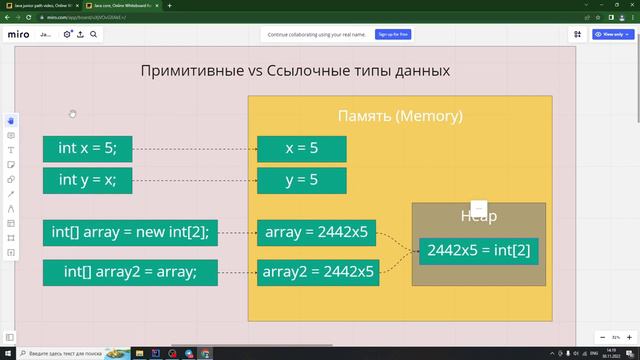
Task: Open the Windows notification center
Action: click(630, 353)
